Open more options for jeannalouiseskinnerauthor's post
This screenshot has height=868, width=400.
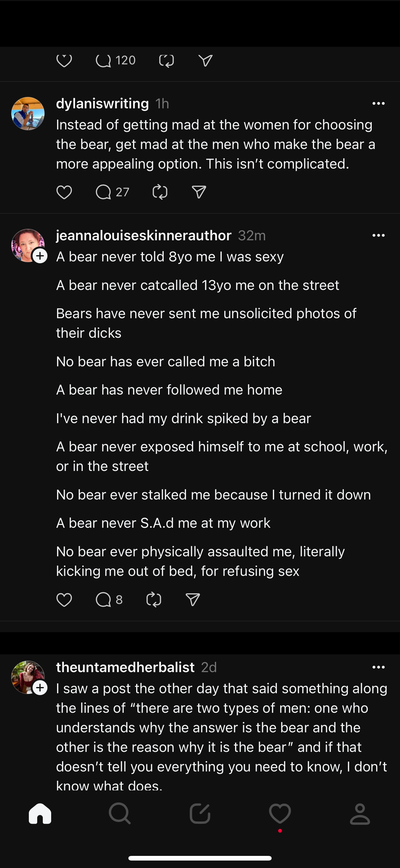[x=379, y=236]
